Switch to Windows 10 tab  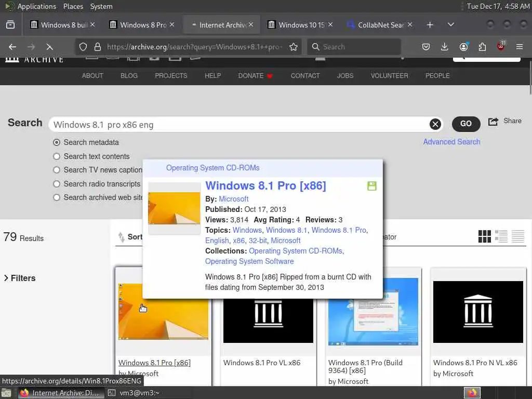click(x=300, y=25)
